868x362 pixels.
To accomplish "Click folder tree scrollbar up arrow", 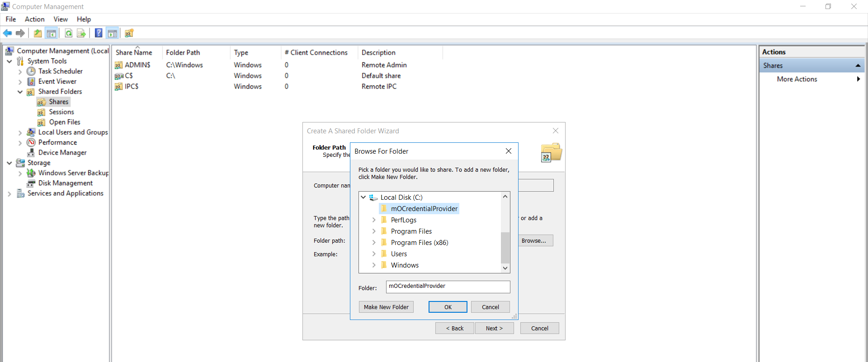I will coord(505,197).
